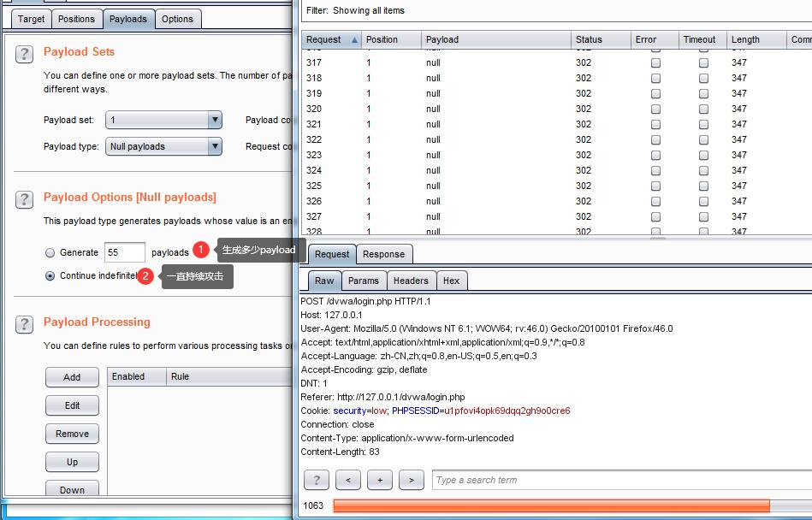Tick the Error checkbox for request 325
Screen dimensions: 812x520
(x=655, y=186)
